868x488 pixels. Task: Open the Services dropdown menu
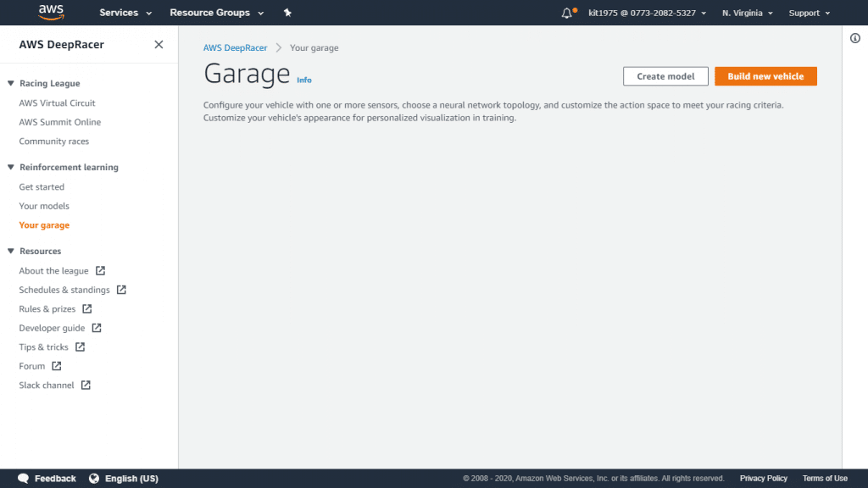(125, 13)
